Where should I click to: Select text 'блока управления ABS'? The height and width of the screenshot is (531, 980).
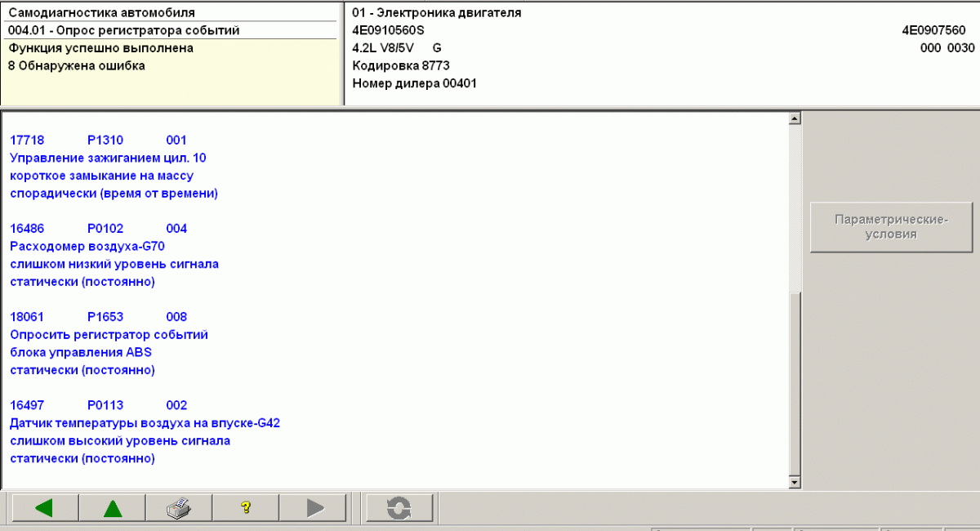81,353
